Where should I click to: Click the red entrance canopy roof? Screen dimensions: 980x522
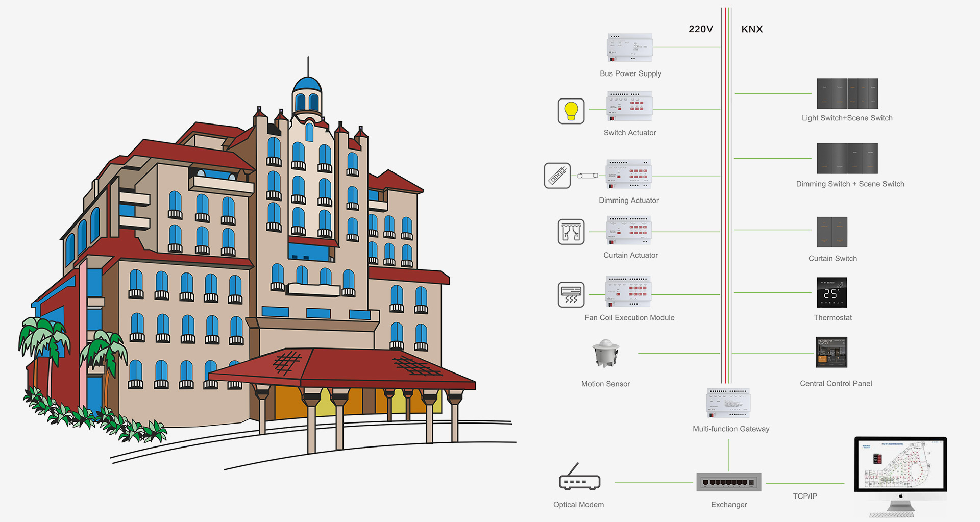[342, 367]
